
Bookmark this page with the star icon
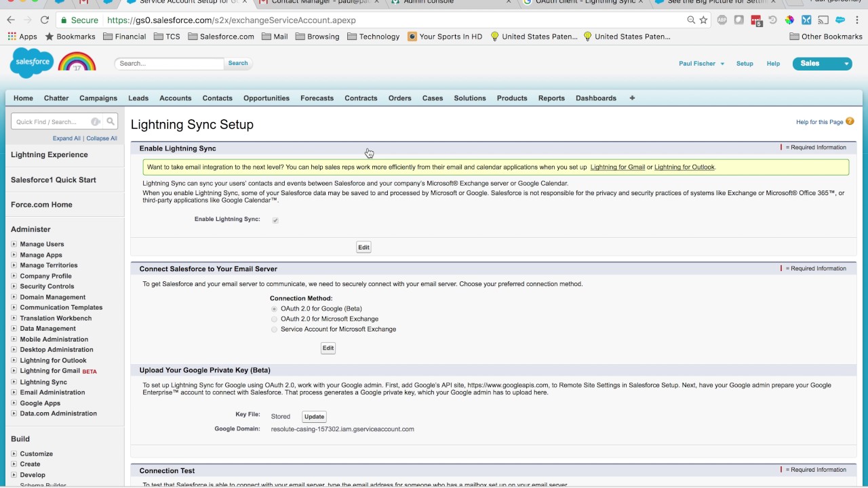(704, 20)
